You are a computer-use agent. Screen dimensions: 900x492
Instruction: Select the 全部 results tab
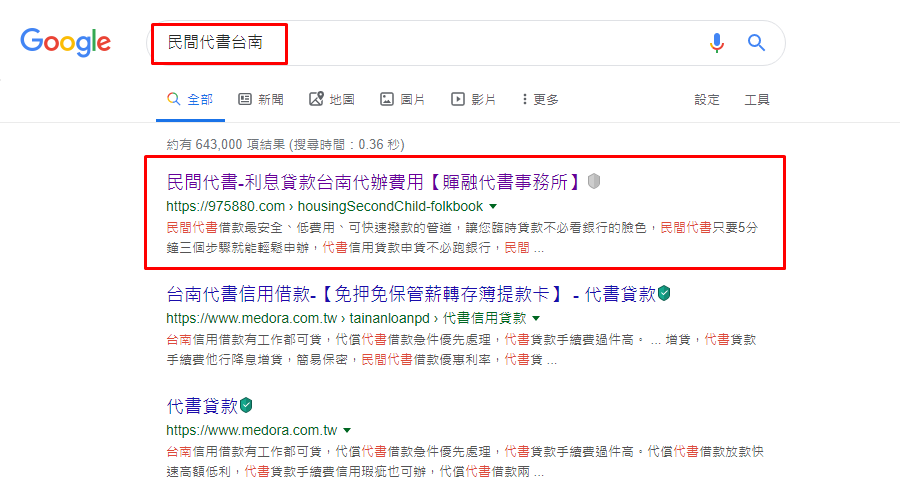[x=190, y=99]
